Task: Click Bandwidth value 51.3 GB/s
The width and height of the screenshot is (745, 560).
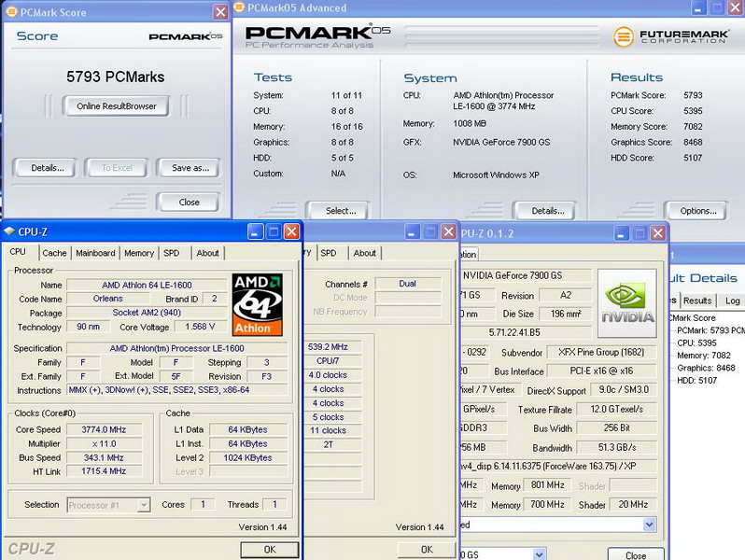Action: [x=617, y=447]
